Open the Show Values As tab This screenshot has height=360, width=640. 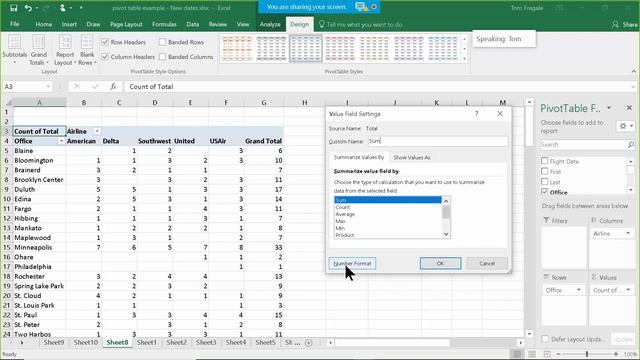411,157
